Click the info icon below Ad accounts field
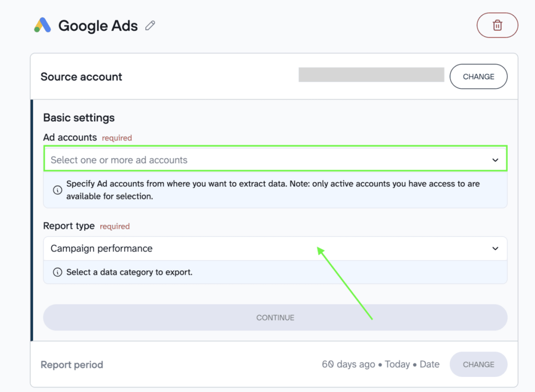535x392 pixels. (x=57, y=190)
